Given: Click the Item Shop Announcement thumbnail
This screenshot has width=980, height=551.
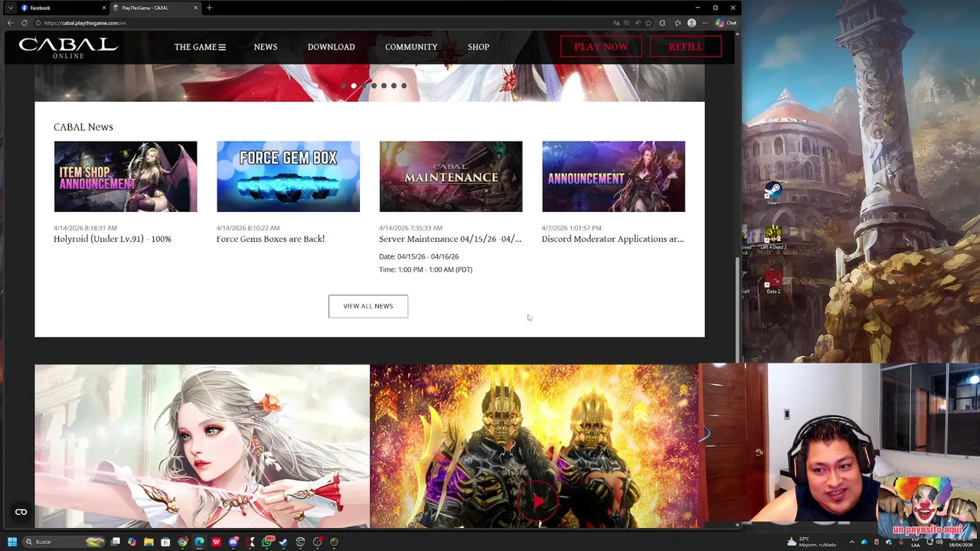Looking at the screenshot, I should pos(126,177).
